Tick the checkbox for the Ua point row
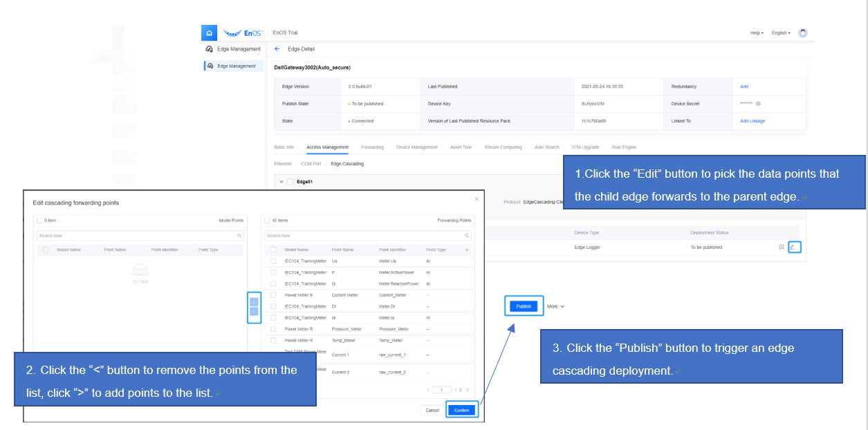Viewport: 868px width, 430px height. pos(273,261)
